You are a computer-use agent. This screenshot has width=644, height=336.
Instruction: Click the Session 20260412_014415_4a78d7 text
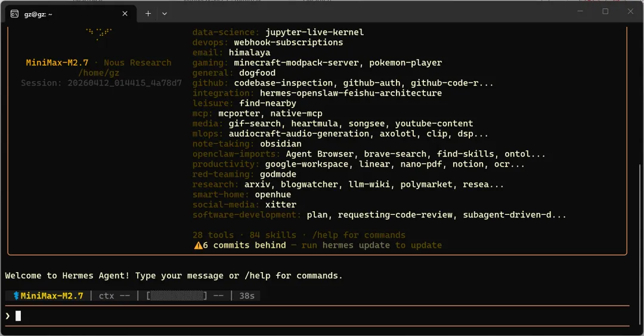(101, 83)
